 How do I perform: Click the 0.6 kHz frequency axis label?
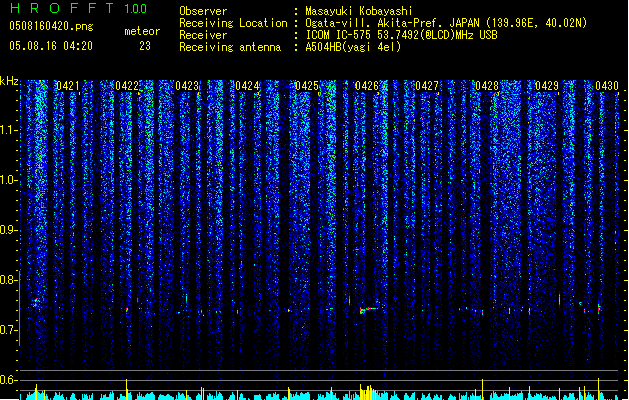[x=8, y=380]
